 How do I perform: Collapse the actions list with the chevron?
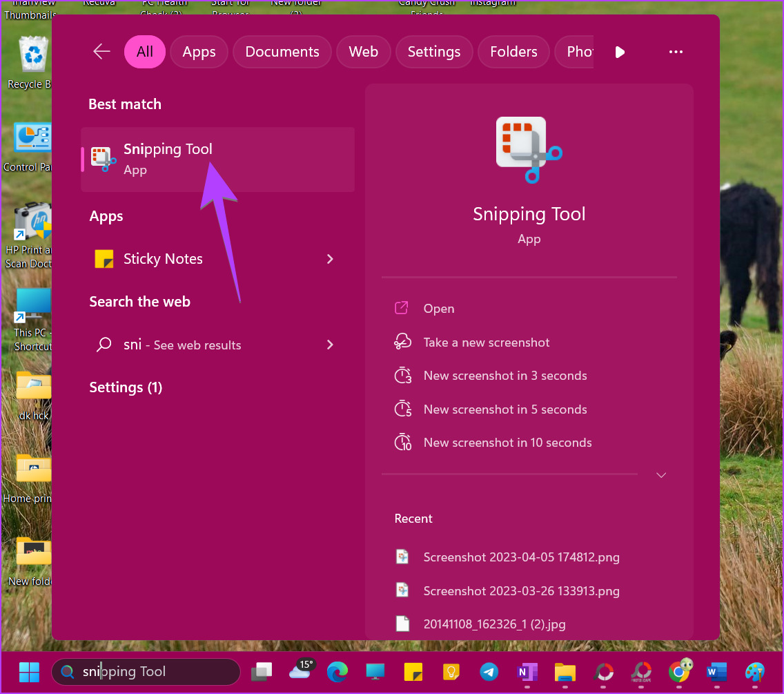(661, 475)
